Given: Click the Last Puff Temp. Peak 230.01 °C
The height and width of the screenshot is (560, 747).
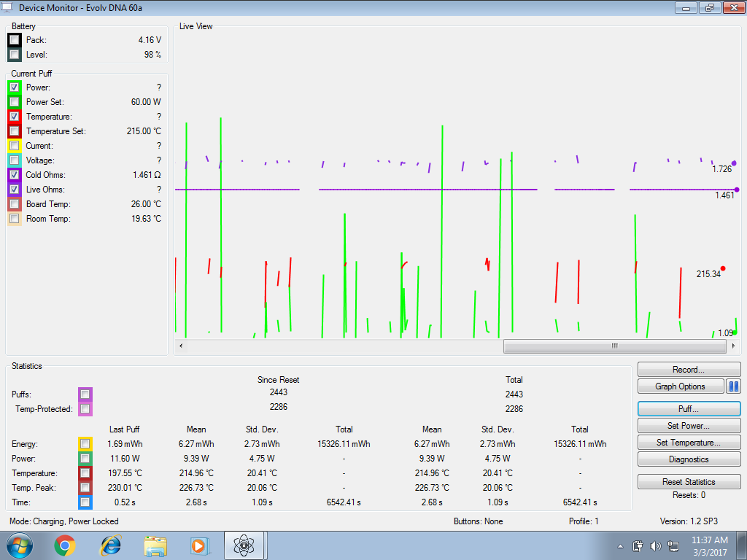Looking at the screenshot, I should [125, 488].
